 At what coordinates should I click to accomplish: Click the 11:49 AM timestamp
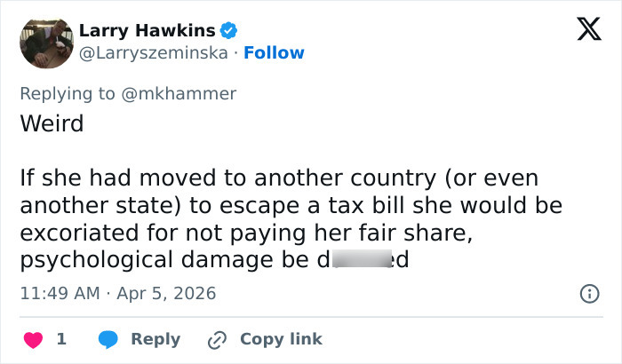pyautogui.click(x=57, y=293)
